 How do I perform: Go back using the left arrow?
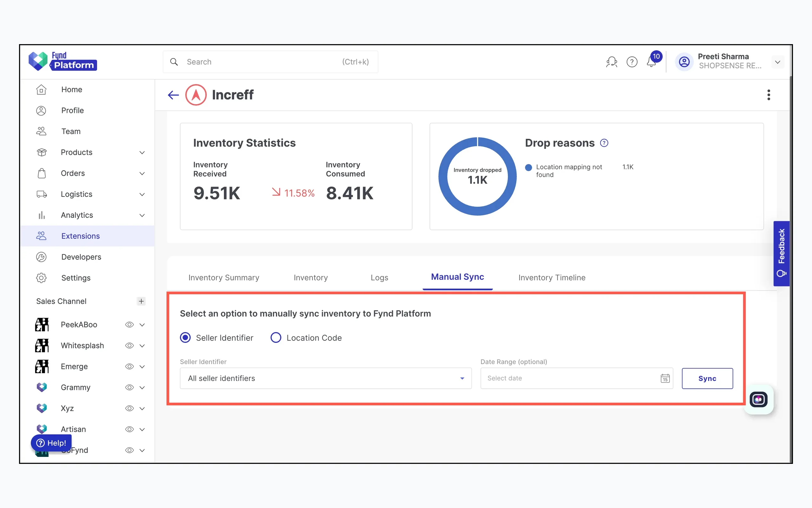(173, 95)
